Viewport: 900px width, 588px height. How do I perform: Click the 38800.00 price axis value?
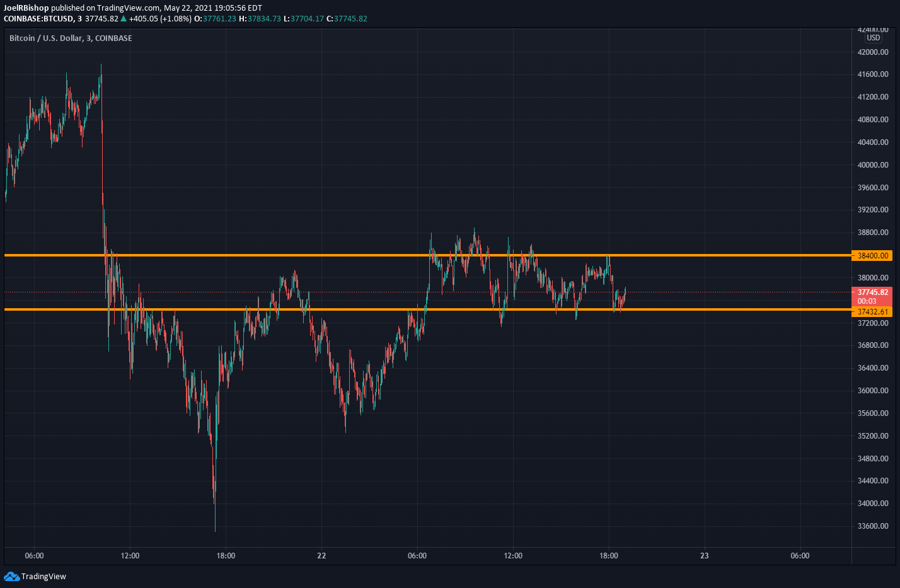(x=873, y=233)
